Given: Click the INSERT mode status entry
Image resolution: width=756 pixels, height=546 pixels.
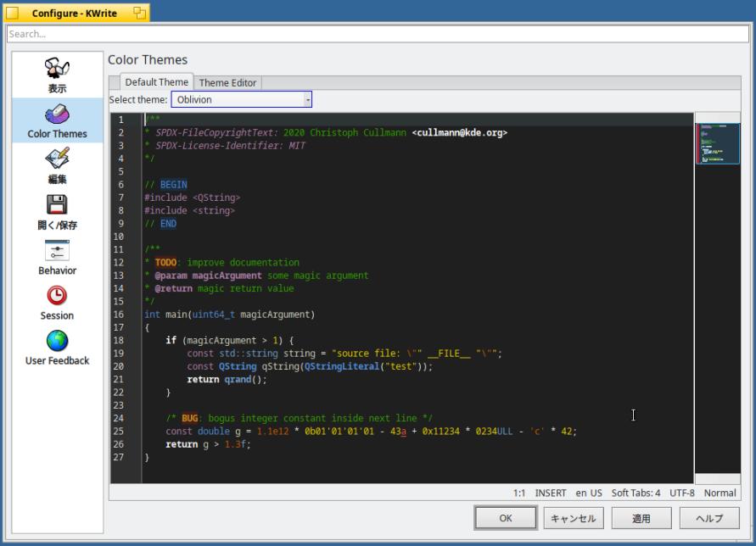Looking at the screenshot, I should pyautogui.click(x=551, y=493).
